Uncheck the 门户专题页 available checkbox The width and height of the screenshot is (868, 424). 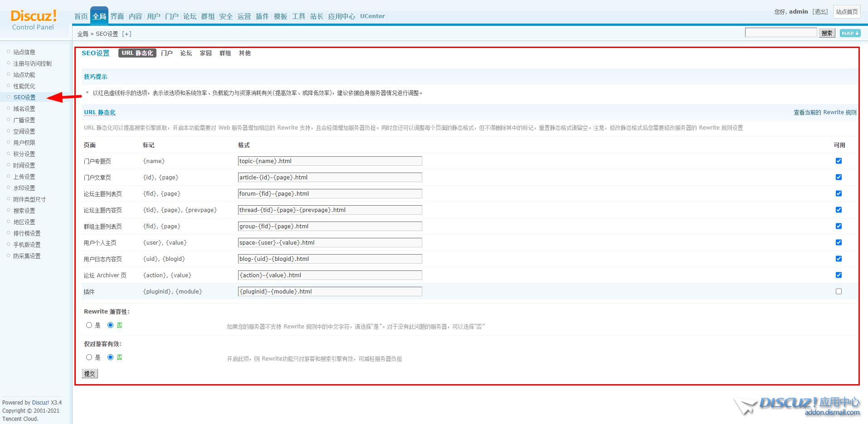[839, 161]
